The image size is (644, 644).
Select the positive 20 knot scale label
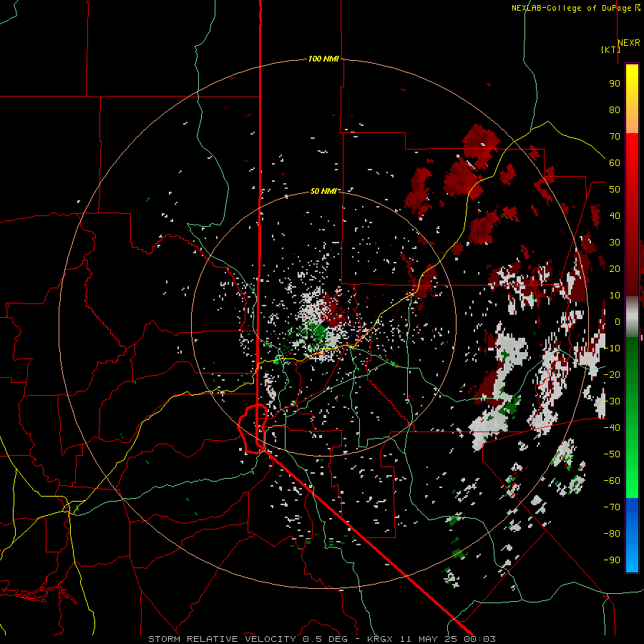pyautogui.click(x=615, y=268)
